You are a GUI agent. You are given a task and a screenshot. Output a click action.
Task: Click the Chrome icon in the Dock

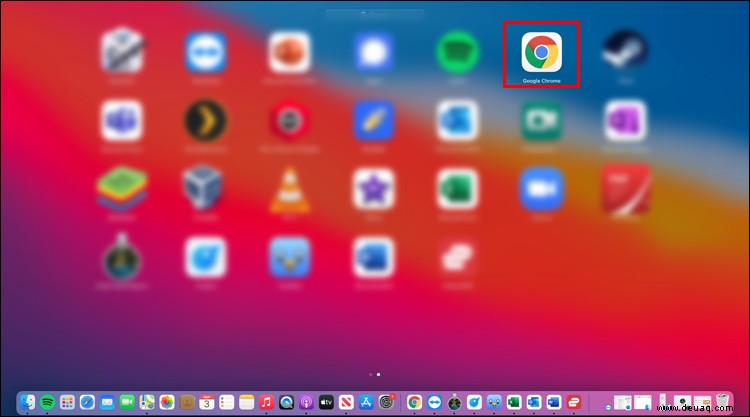tap(415, 402)
